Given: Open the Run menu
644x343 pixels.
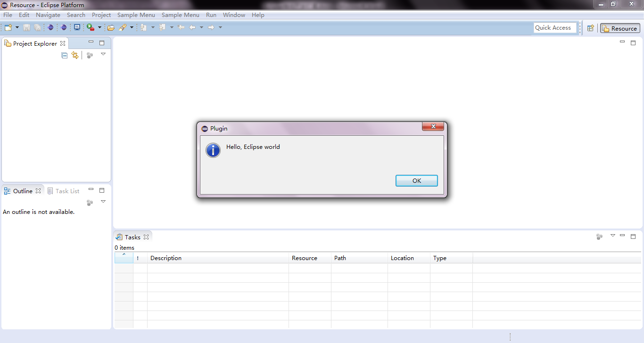Looking at the screenshot, I should coord(211,15).
